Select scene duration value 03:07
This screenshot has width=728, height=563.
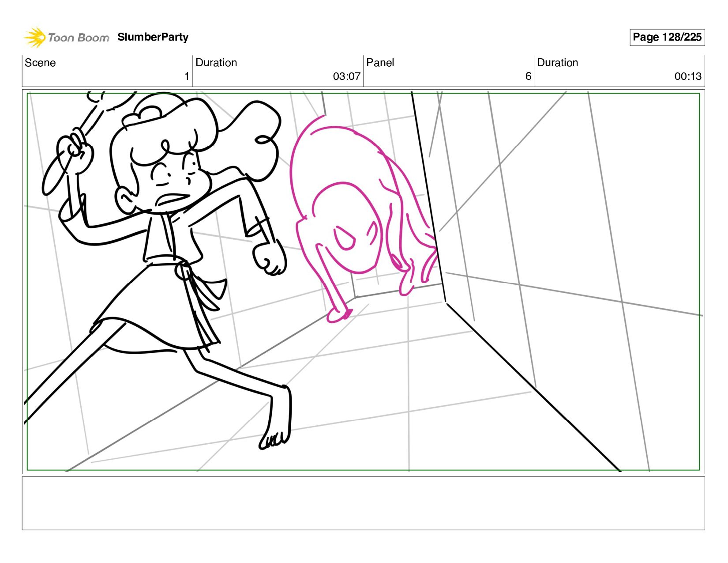346,76
